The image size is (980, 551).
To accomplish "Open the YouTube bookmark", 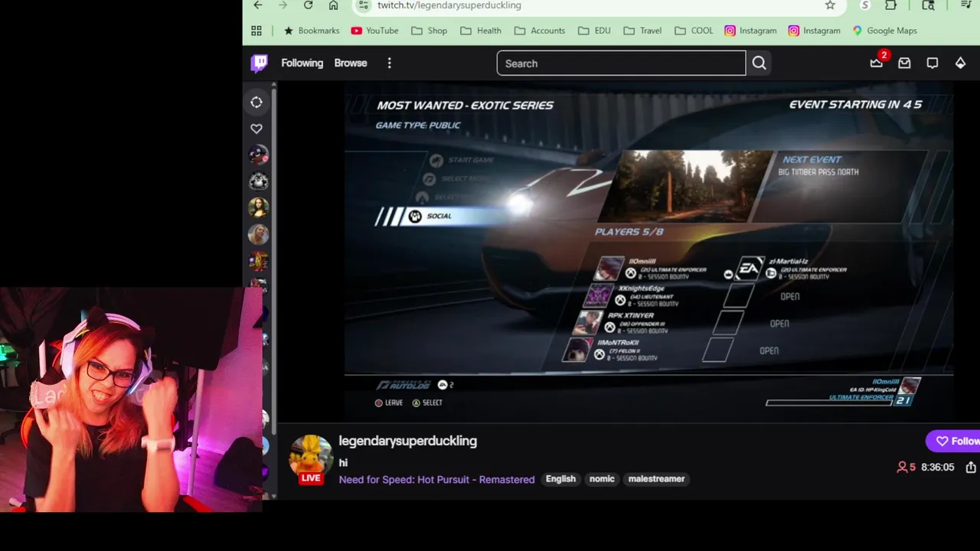I will 374,31.
